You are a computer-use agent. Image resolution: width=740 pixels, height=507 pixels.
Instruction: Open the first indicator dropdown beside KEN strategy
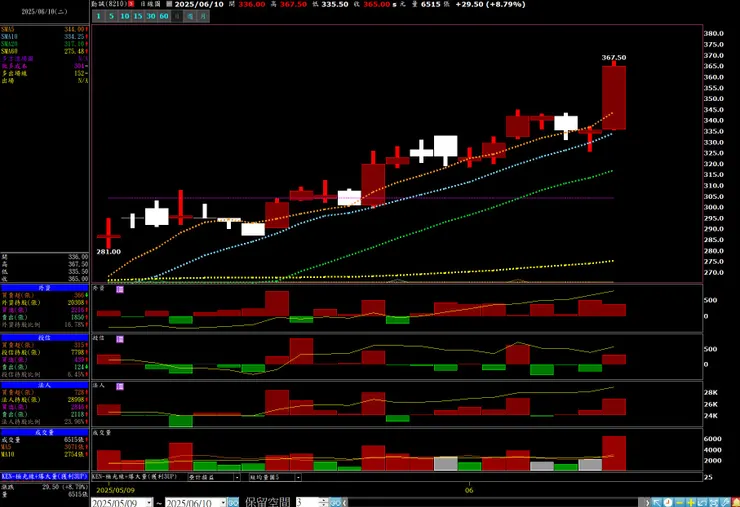237,477
